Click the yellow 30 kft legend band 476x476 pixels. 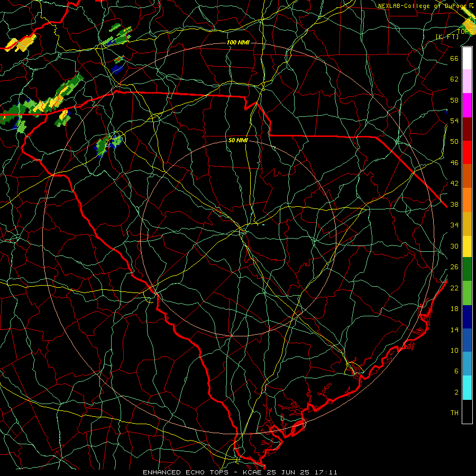[467, 246]
